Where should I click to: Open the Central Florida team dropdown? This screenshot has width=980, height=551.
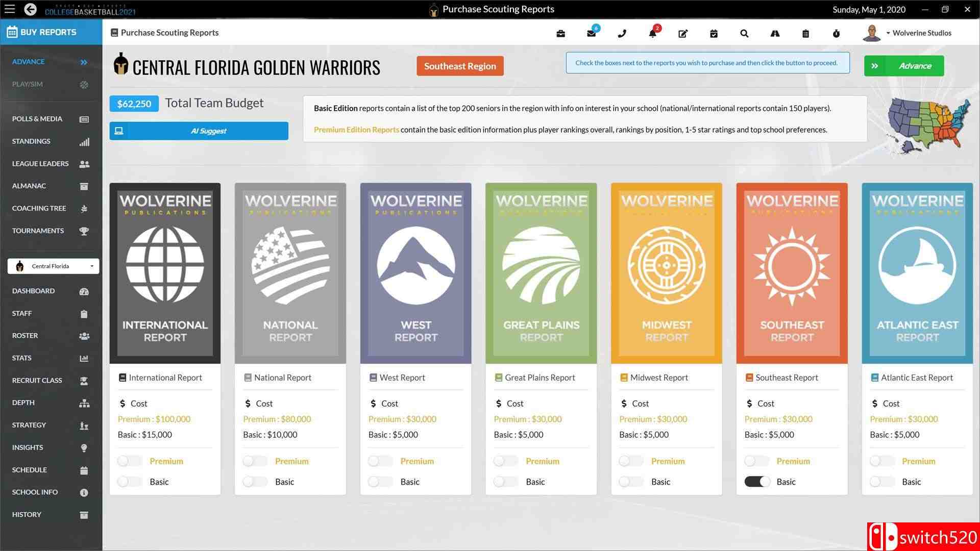tap(53, 266)
